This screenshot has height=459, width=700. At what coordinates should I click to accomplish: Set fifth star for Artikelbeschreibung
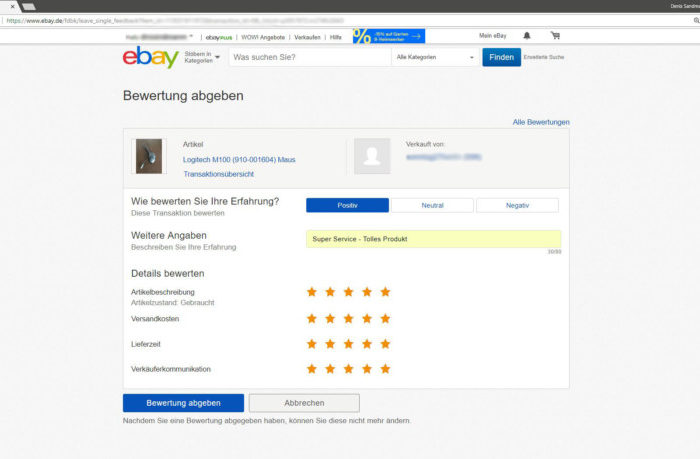[x=385, y=292]
